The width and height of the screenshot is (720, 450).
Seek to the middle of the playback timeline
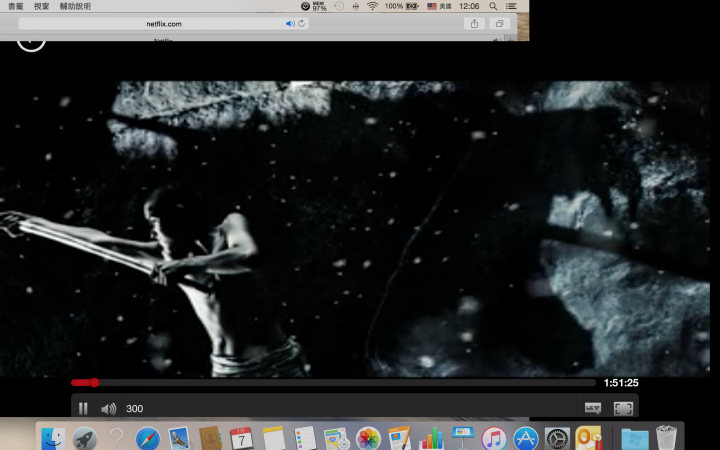pyautogui.click(x=333, y=382)
